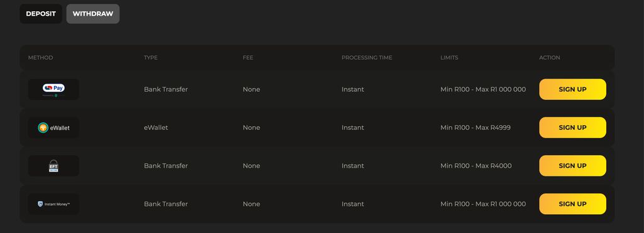Select 'Bank Transfer' in the Max R4000 row

pos(166,166)
